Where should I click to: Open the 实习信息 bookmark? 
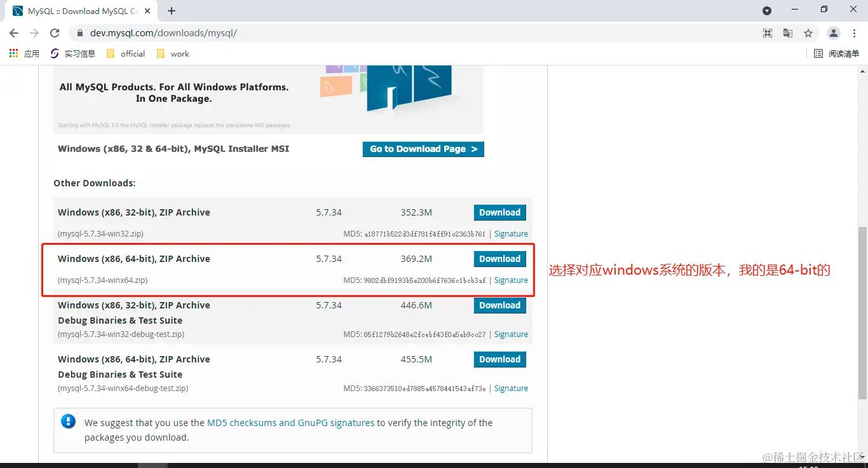pos(72,53)
